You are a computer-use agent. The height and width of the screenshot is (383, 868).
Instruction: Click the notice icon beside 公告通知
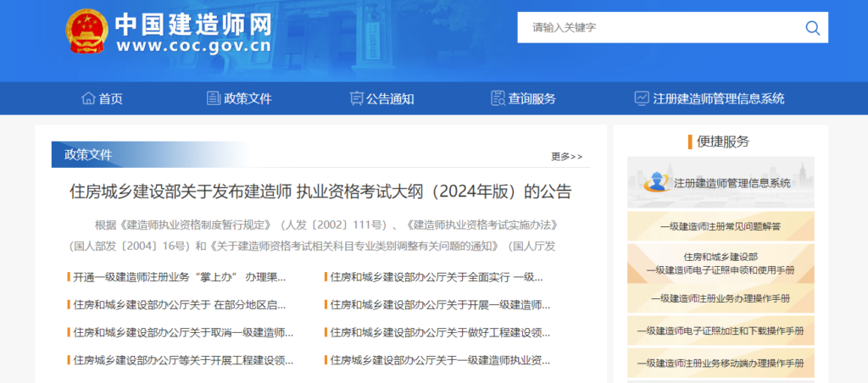(x=357, y=98)
